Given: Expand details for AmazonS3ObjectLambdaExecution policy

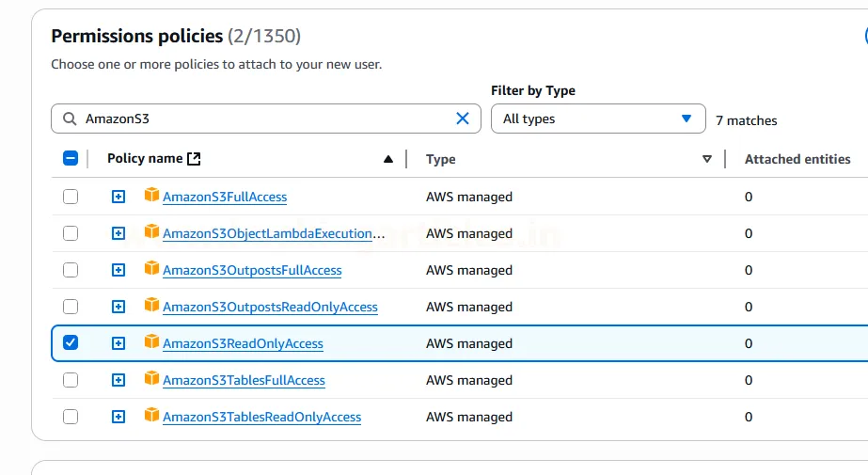Looking at the screenshot, I should point(118,233).
